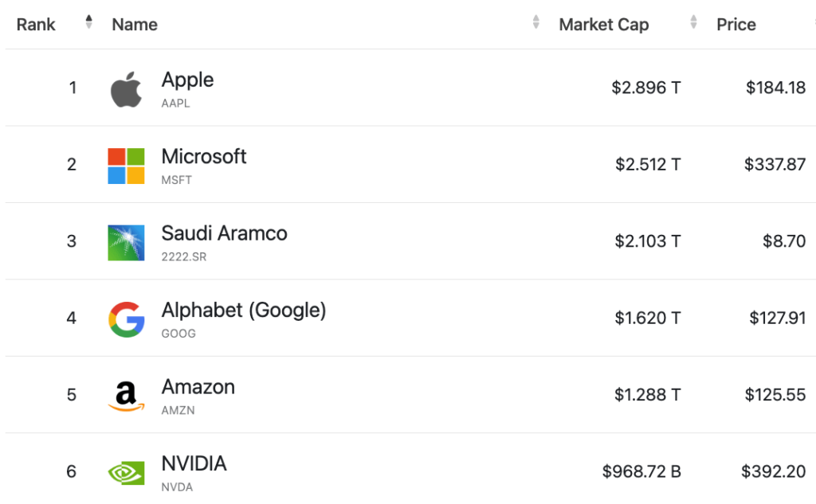
Task: Open the Amazon company page link
Action: [x=198, y=386]
